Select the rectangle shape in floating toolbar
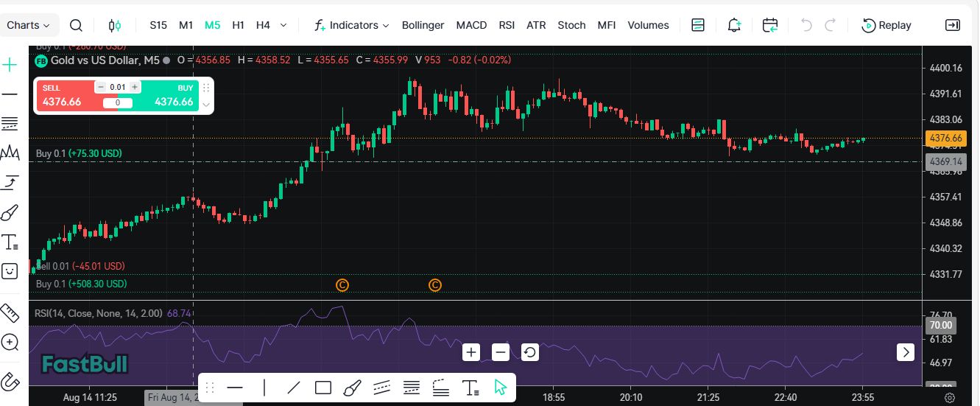 pos(322,388)
